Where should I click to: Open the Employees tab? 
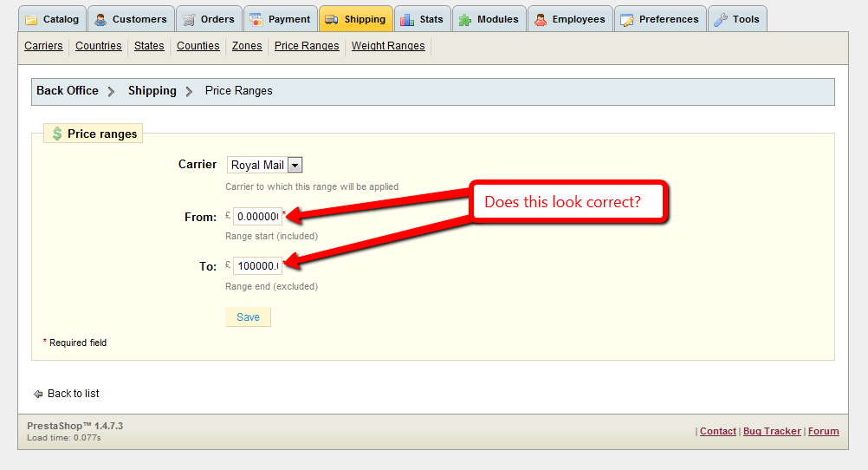pos(570,19)
